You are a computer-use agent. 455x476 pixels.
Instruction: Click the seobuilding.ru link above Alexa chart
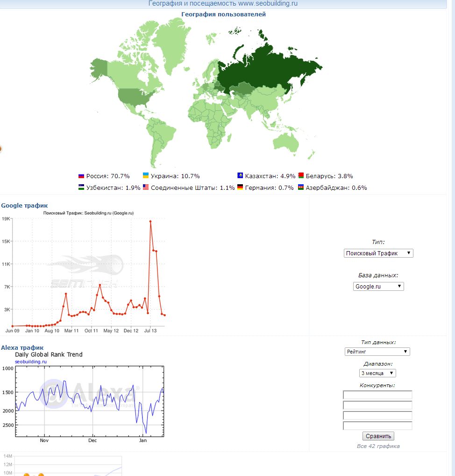(31, 361)
